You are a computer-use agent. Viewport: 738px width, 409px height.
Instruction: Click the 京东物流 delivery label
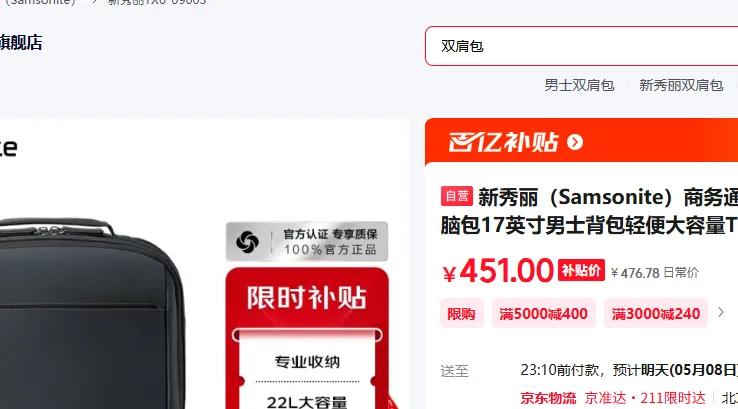pos(548,398)
